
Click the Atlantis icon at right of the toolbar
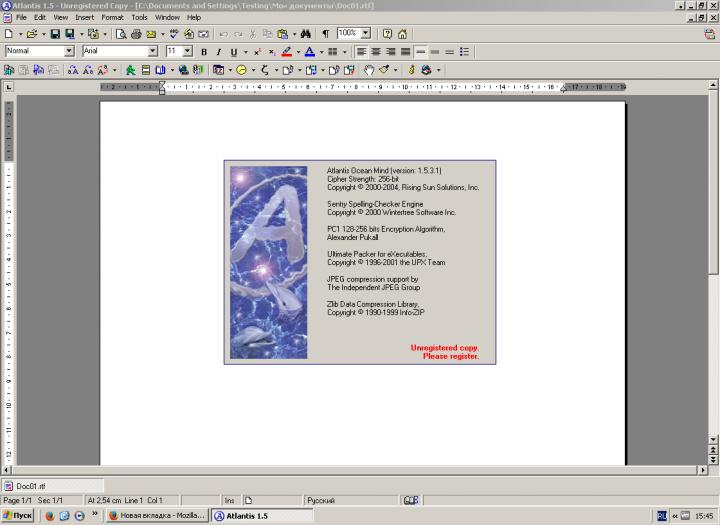pyautogui.click(x=710, y=34)
